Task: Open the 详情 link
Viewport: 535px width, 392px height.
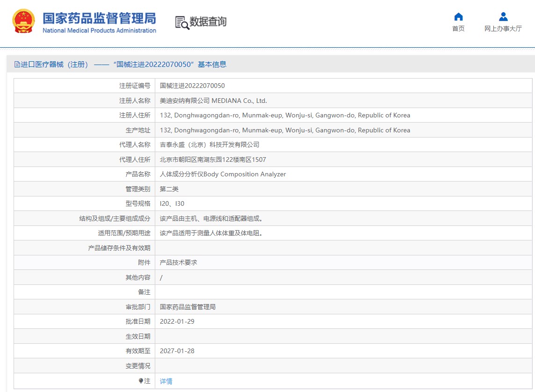Action: tap(166, 381)
